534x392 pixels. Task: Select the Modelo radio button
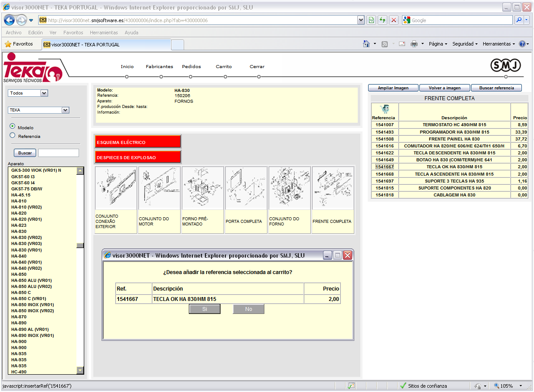point(13,127)
